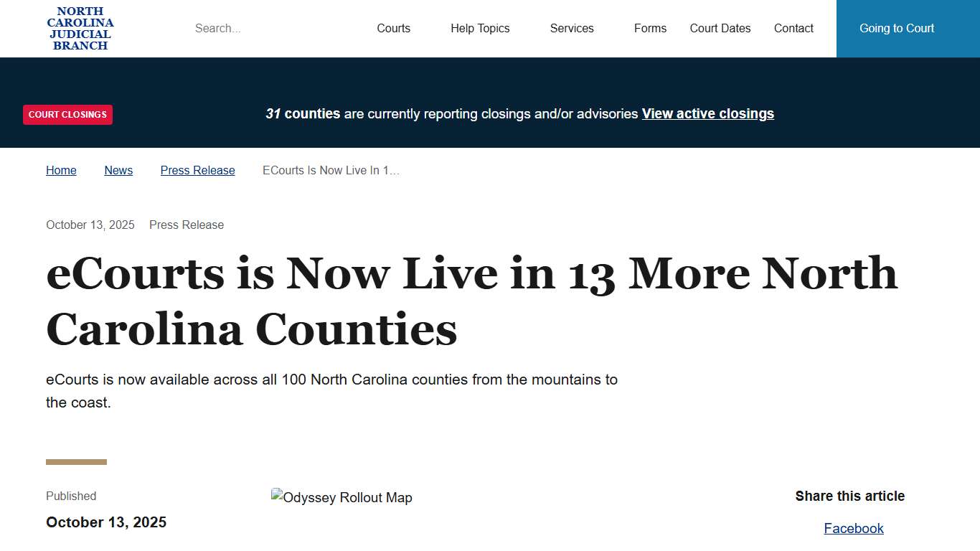
Task: Open the Courts navigation menu
Action: [393, 28]
